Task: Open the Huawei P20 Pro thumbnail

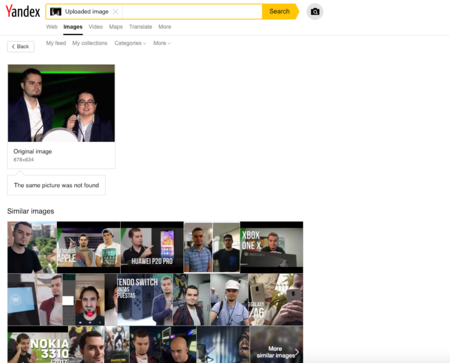Action: (x=152, y=247)
